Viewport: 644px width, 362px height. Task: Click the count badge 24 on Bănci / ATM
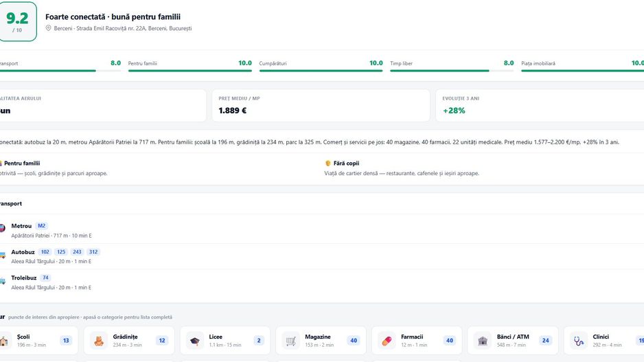point(545,341)
